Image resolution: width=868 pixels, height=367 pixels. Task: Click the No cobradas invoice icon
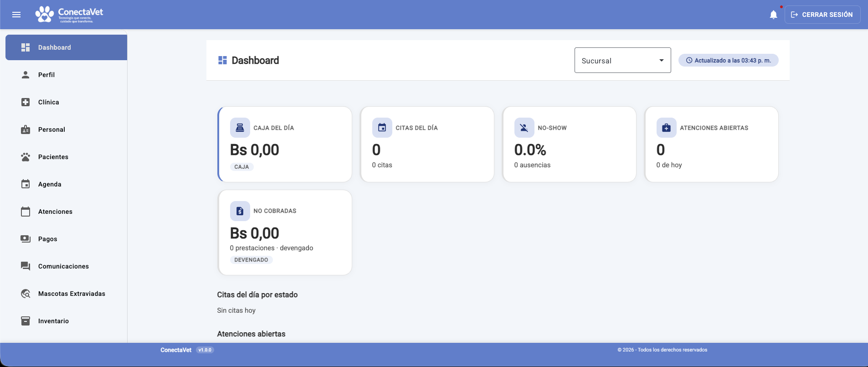click(x=240, y=211)
